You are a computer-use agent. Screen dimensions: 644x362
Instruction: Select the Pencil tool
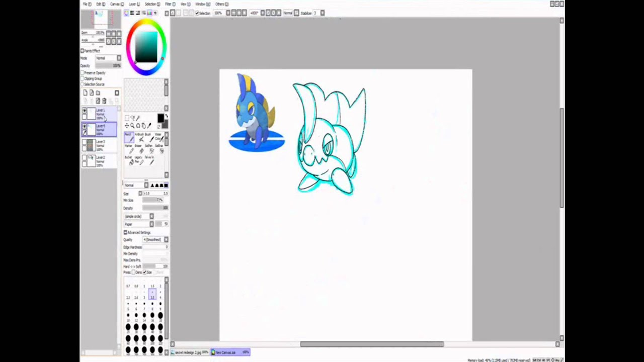pyautogui.click(x=129, y=137)
